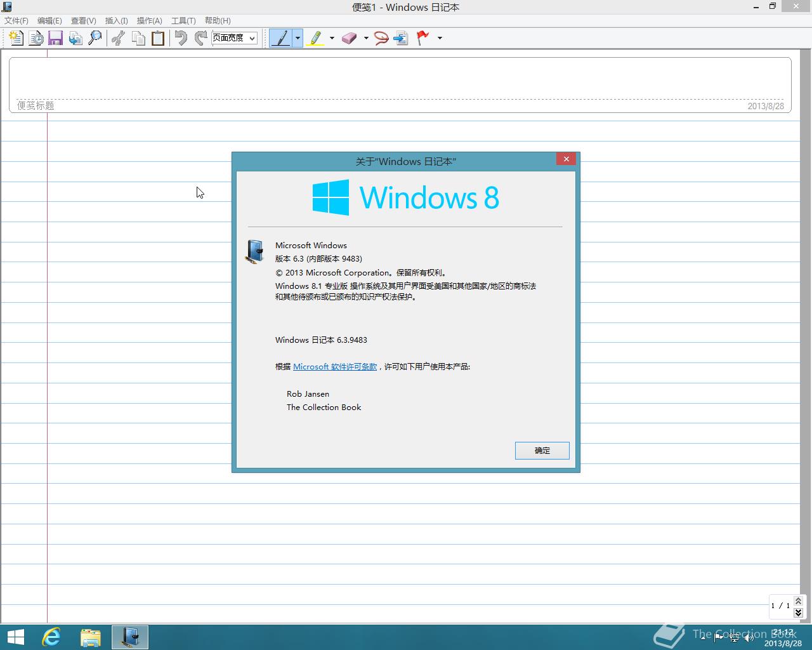Click the 确定 button in About dialog

tap(542, 451)
